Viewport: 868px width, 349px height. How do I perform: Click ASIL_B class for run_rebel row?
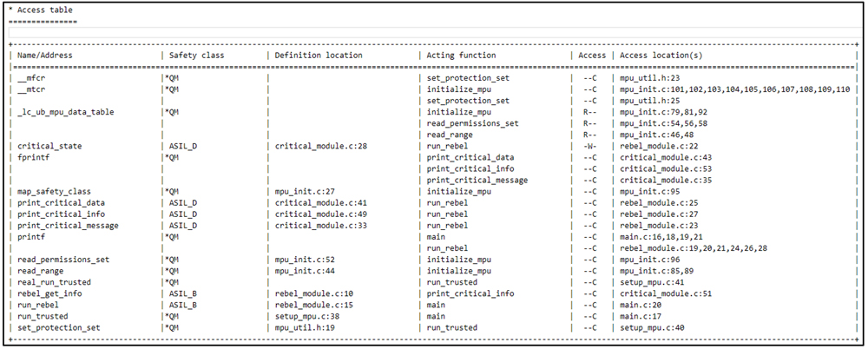183,305
